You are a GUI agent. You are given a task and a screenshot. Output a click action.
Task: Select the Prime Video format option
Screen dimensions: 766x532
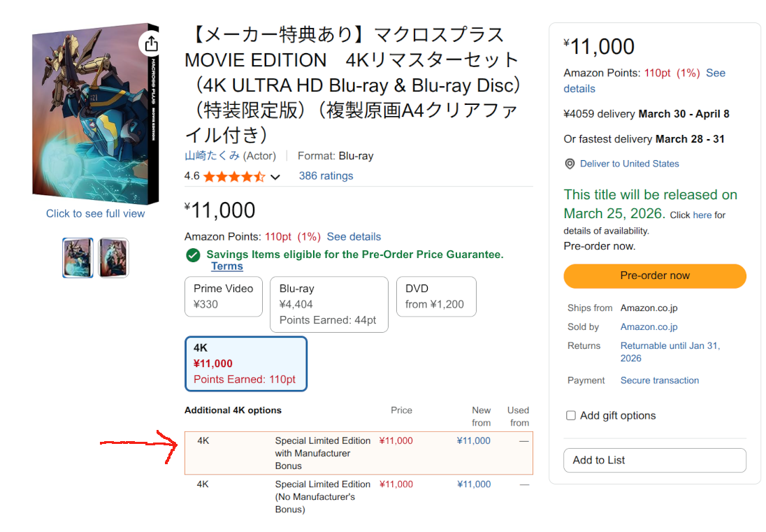224,296
